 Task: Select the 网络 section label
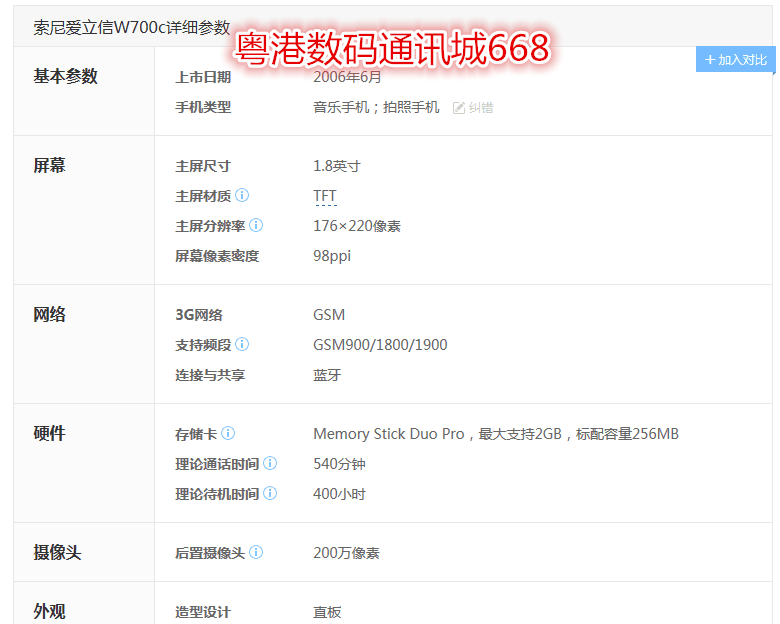[x=49, y=314]
